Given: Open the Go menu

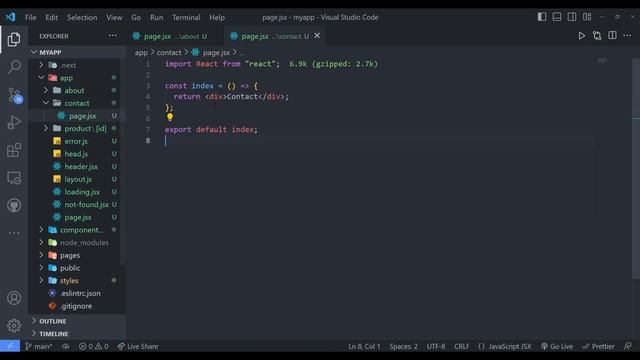Looking at the screenshot, I should click(x=136, y=18).
